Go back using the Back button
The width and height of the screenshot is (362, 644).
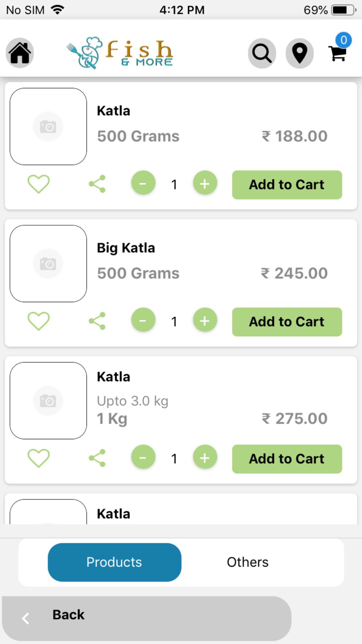tap(147, 618)
